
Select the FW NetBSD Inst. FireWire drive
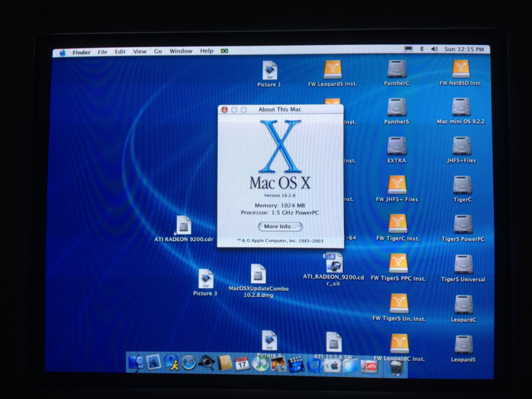coord(461,69)
